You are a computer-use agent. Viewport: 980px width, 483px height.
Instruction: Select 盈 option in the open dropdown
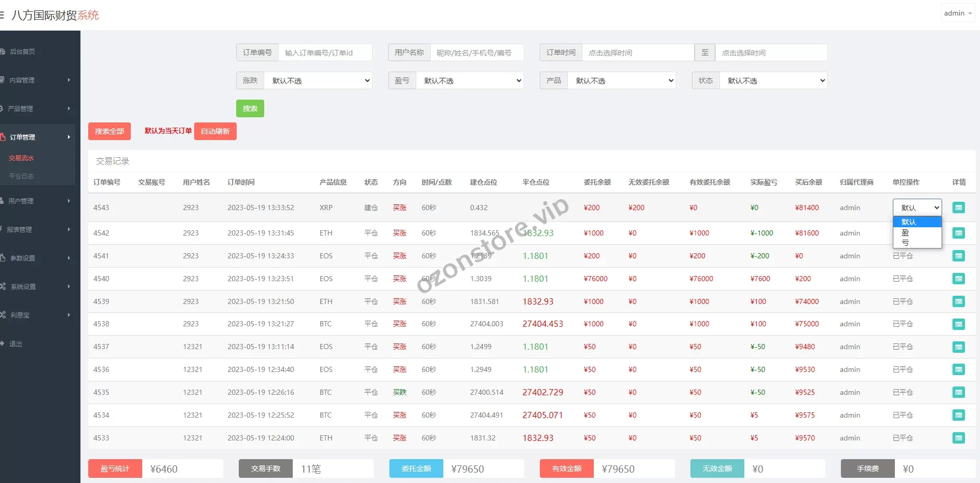coord(905,233)
